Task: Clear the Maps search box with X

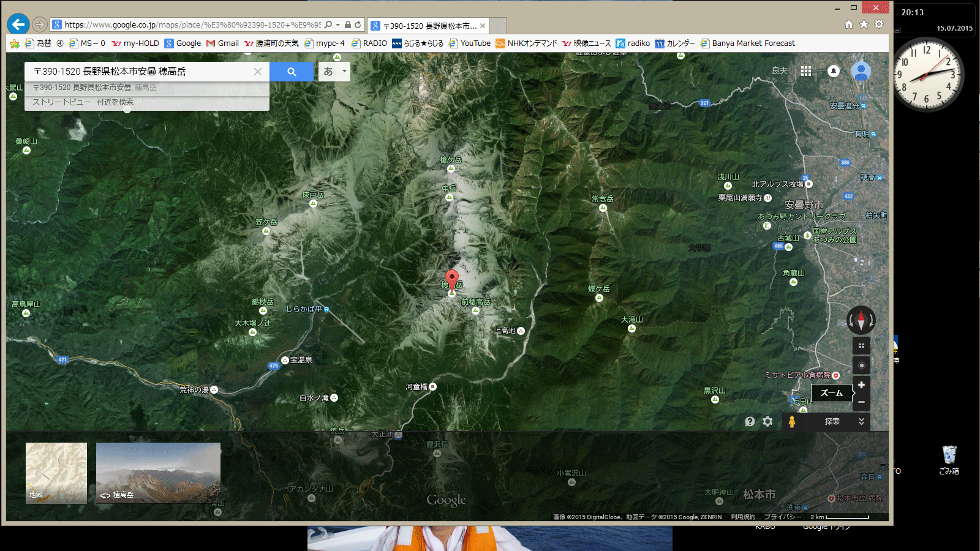Action: pos(258,72)
